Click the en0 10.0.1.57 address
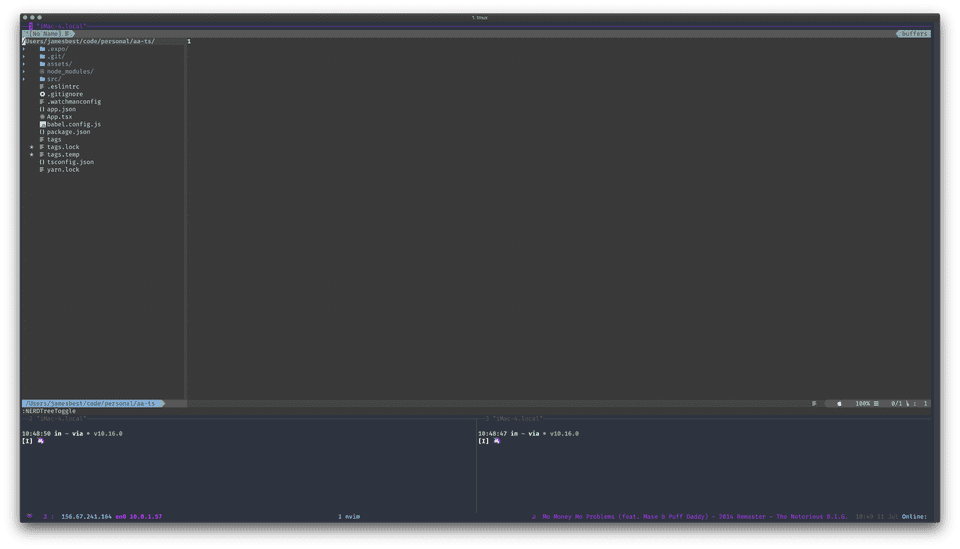This screenshot has height=549, width=960. (x=139, y=517)
